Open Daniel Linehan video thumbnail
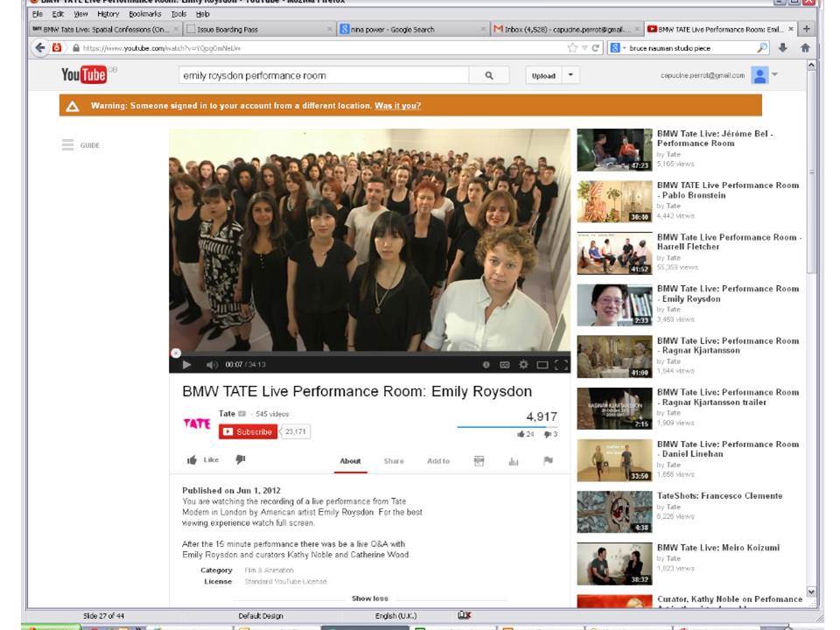The image size is (840, 630). 614,461
